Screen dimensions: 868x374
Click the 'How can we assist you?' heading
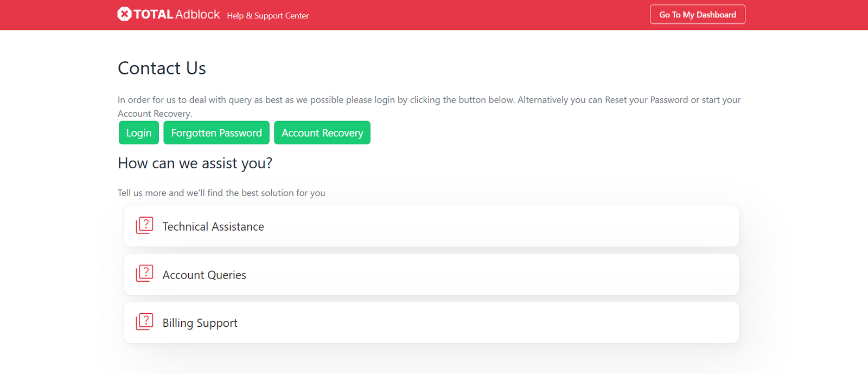tap(195, 163)
